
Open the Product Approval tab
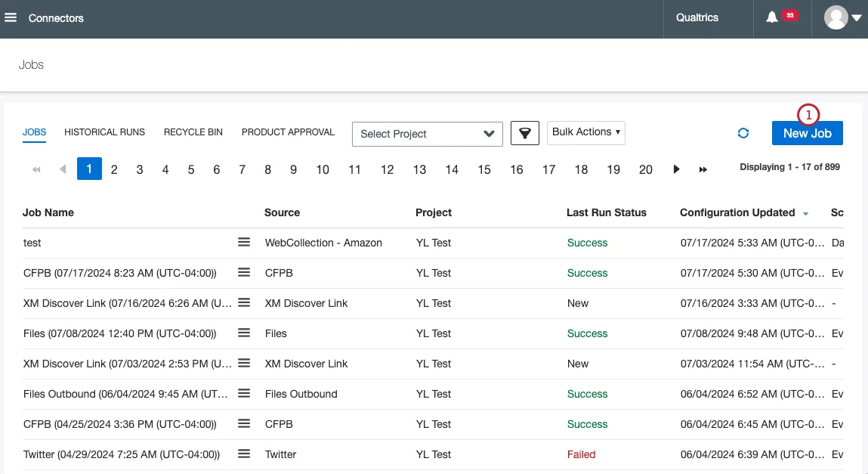point(288,132)
